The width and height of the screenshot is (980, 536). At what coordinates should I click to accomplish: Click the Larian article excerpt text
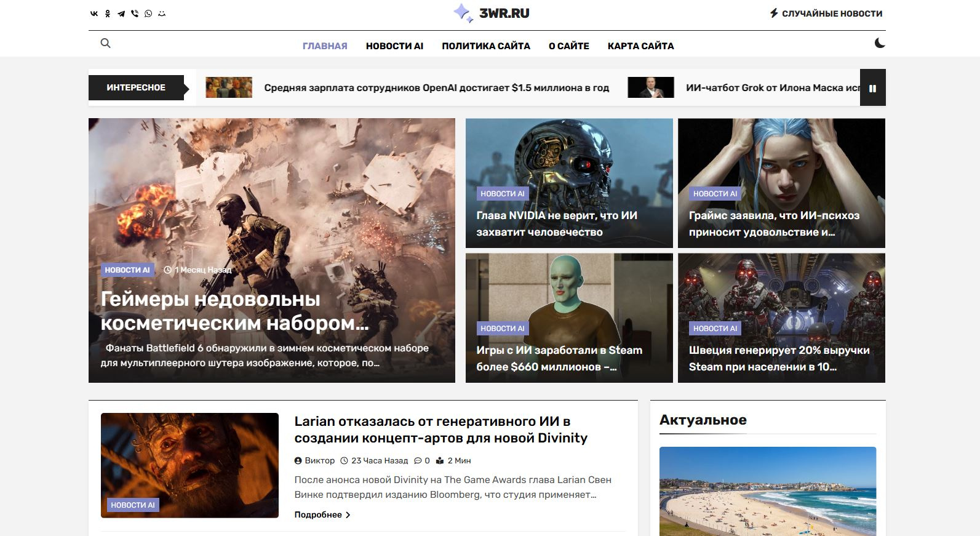(x=453, y=487)
